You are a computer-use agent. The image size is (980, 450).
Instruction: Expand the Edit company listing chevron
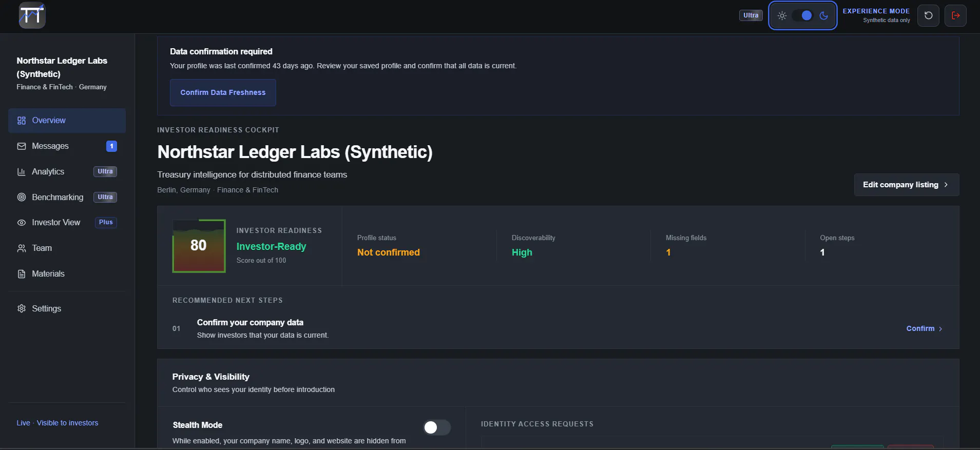click(x=946, y=185)
